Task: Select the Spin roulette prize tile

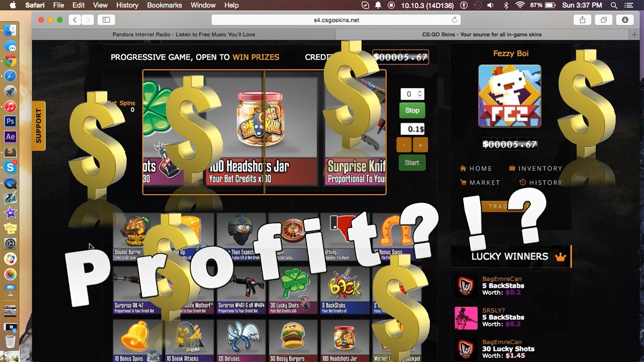Action: (293, 236)
